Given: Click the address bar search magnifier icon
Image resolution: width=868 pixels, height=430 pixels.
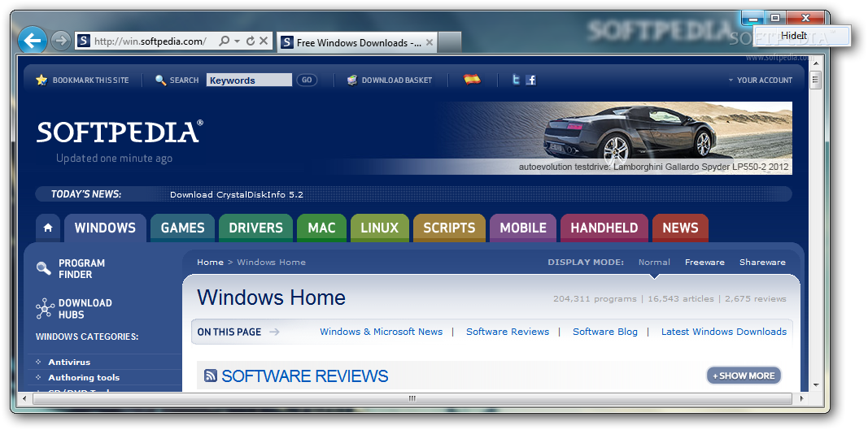Looking at the screenshot, I should pyautogui.click(x=224, y=41).
